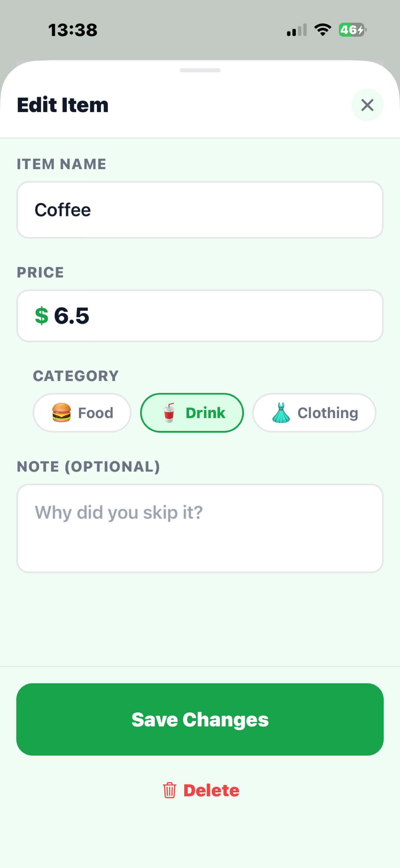Edit the 6.5 price field
Viewport: 400px width, 868px height.
(200, 316)
